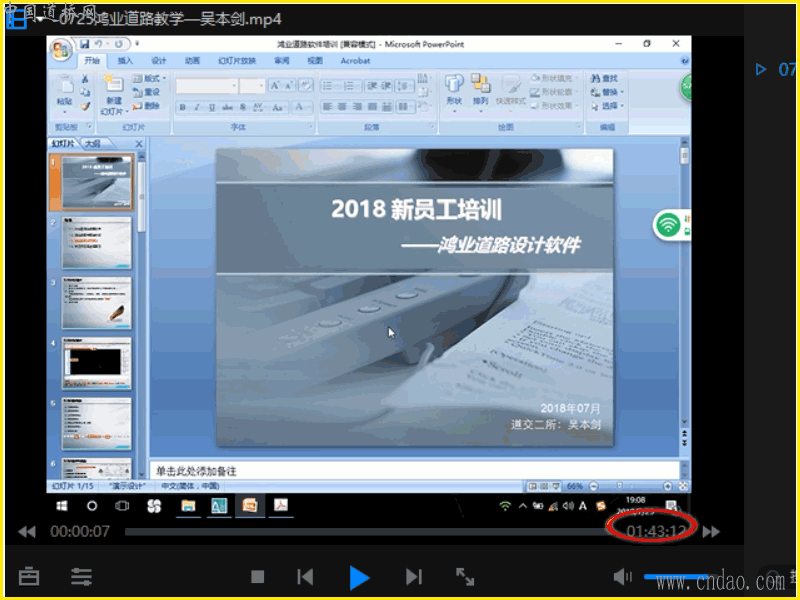Click the Clear Formatting eraser icon
Image resolution: width=800 pixels, height=600 pixels.
[x=306, y=85]
